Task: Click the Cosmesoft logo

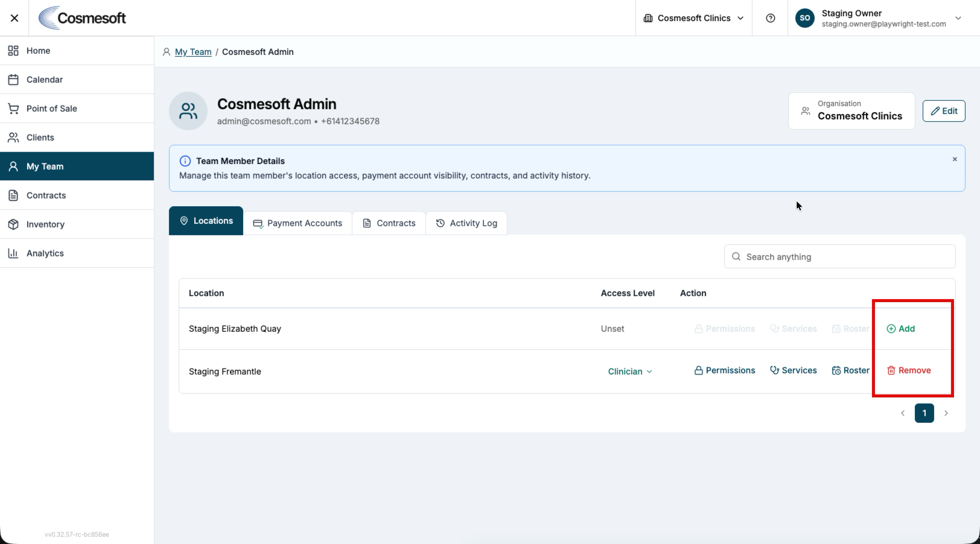Action: click(82, 18)
